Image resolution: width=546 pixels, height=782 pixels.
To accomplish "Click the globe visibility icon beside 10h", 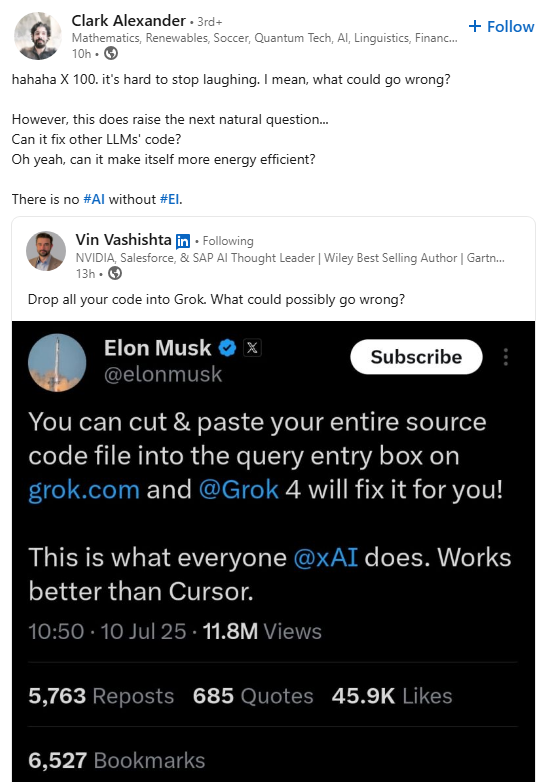I will pos(111,53).
